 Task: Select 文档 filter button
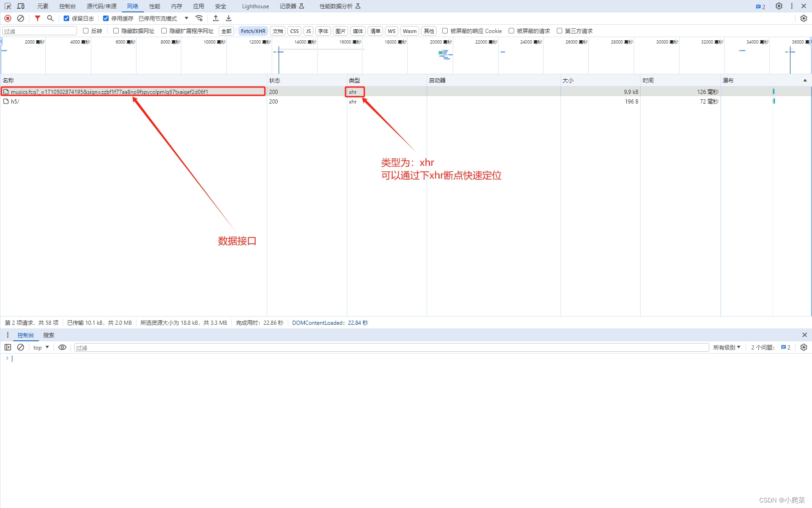(x=278, y=31)
